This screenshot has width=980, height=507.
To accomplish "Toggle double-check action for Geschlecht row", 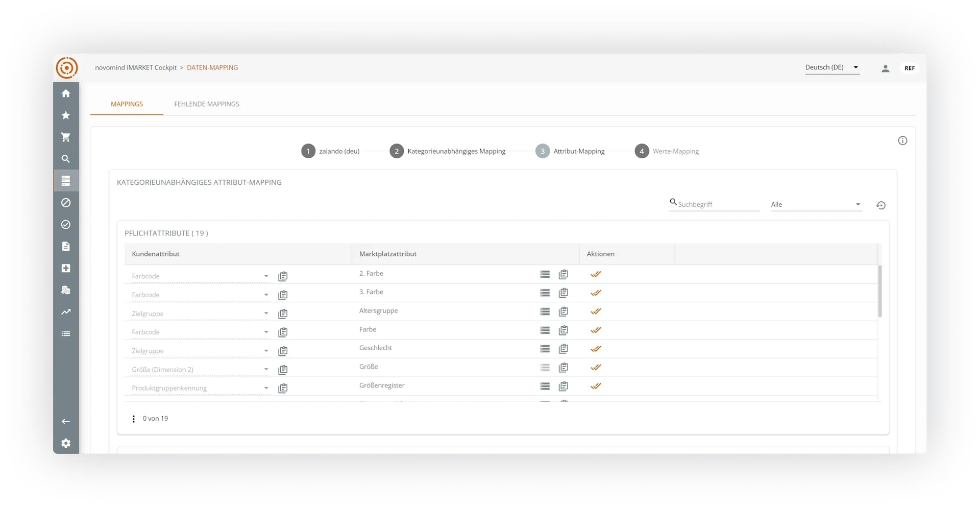I will (x=596, y=349).
